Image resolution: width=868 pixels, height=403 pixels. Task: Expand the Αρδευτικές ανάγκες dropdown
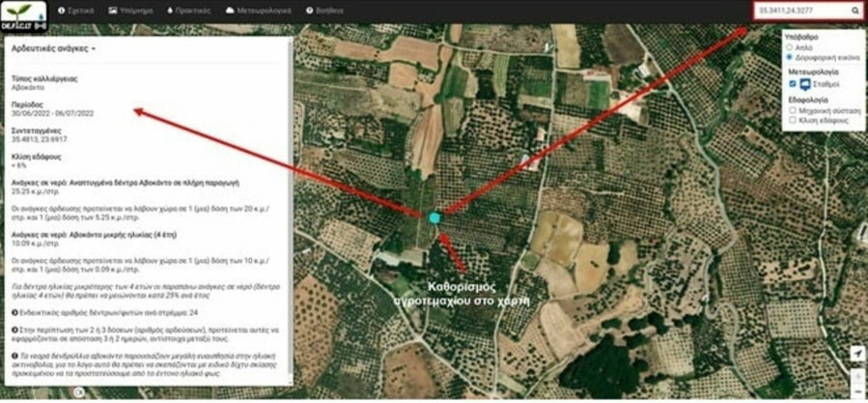(54, 48)
